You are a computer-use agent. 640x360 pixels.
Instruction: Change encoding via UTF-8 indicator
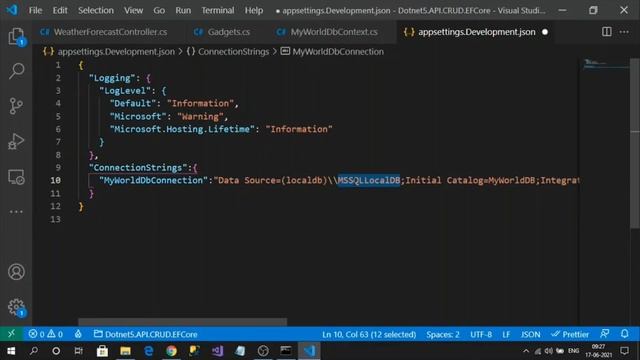481,334
